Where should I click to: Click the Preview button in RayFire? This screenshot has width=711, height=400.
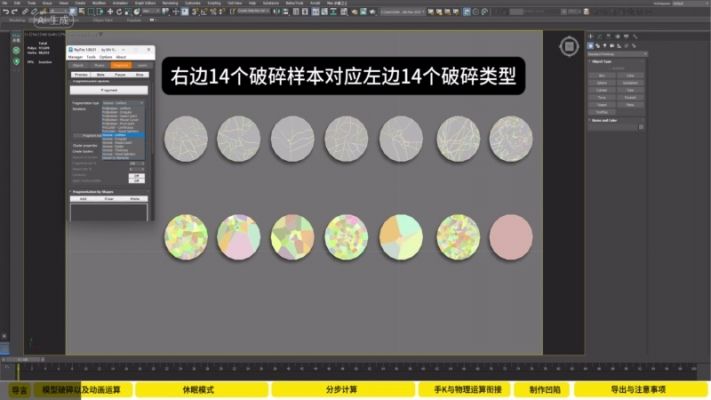[x=81, y=75]
